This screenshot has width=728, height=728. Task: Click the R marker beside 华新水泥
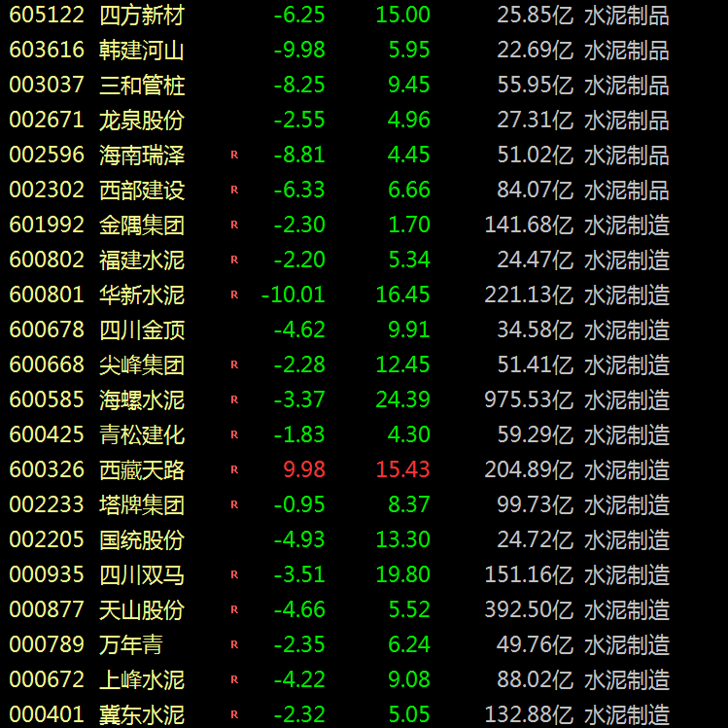(x=234, y=295)
